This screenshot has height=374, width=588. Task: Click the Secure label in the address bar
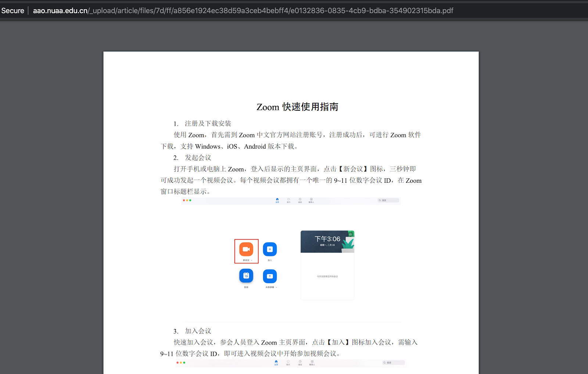pos(12,11)
